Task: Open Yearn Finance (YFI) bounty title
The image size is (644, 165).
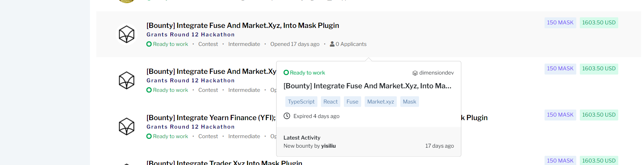Action: coord(211,118)
